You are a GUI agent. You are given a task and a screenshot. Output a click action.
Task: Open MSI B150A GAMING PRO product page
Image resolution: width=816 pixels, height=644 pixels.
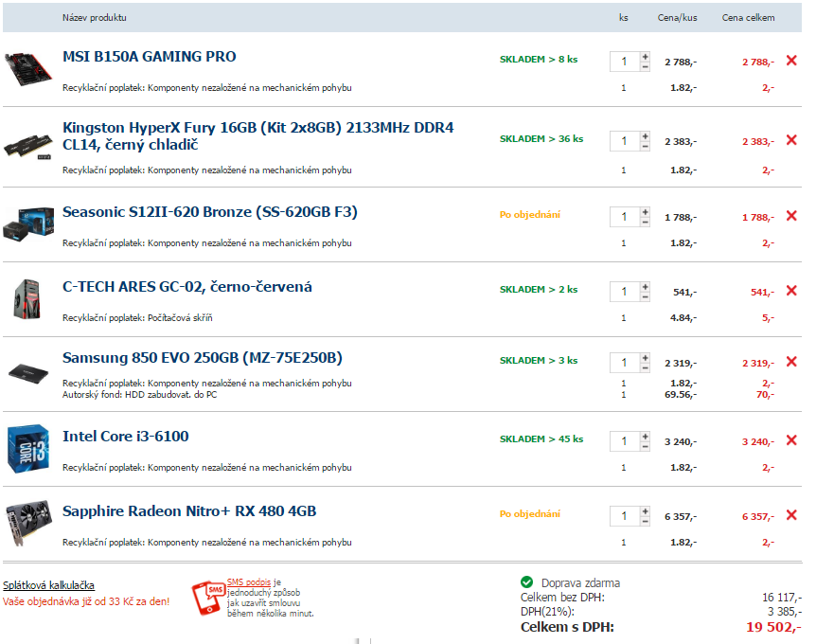click(x=150, y=56)
